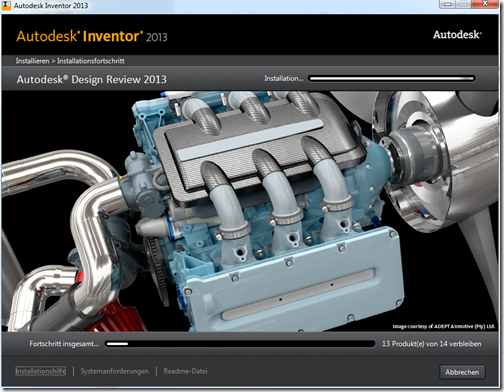Click the 'Installation...' label

284,78
